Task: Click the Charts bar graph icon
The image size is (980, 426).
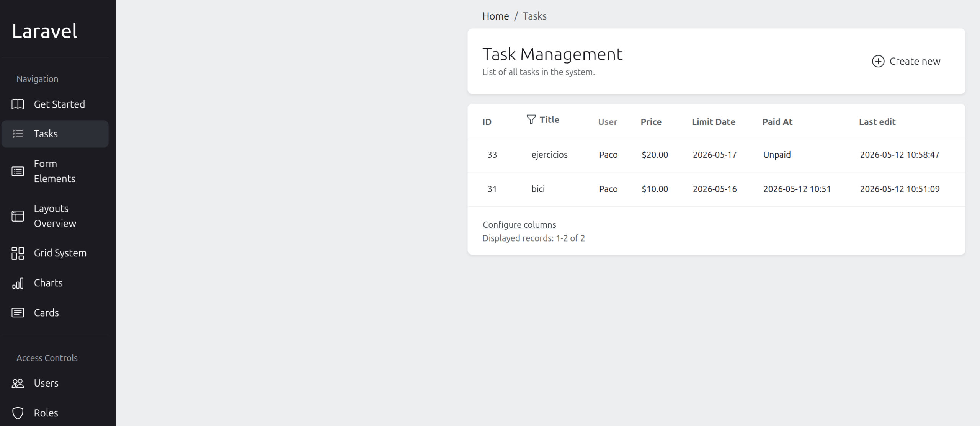Action: click(x=18, y=283)
